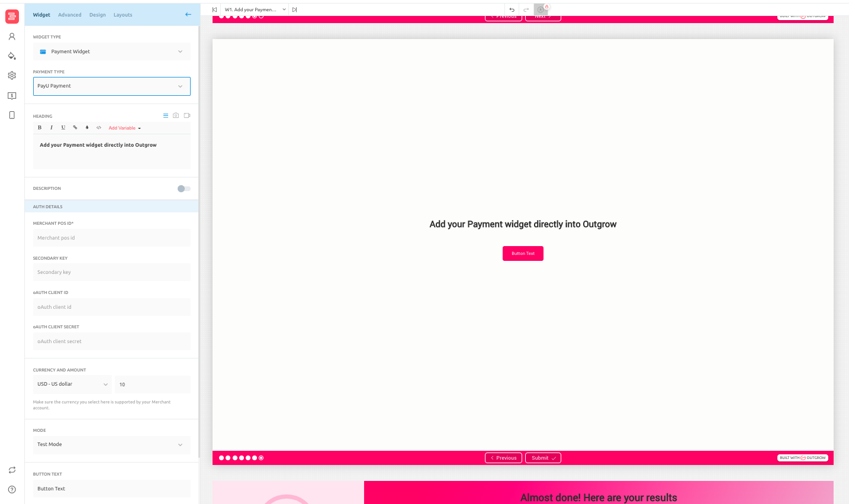Open the W1 question navigator dropdown

[x=255, y=9]
